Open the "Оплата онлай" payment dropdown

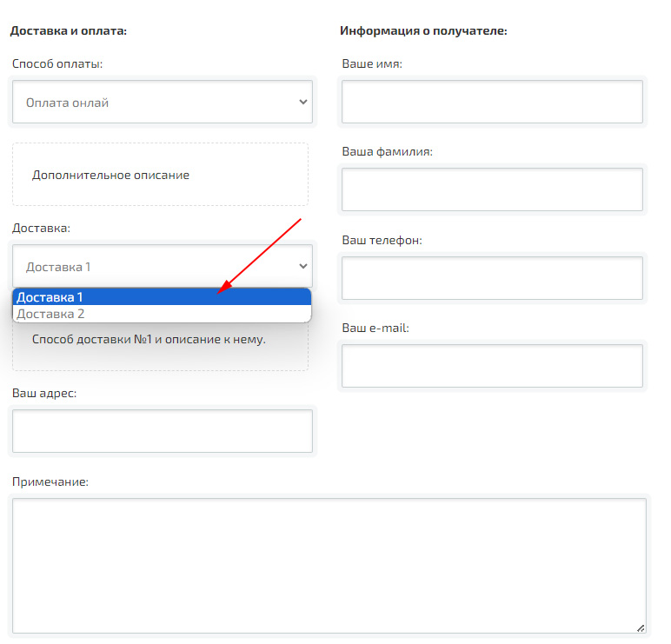click(x=162, y=103)
